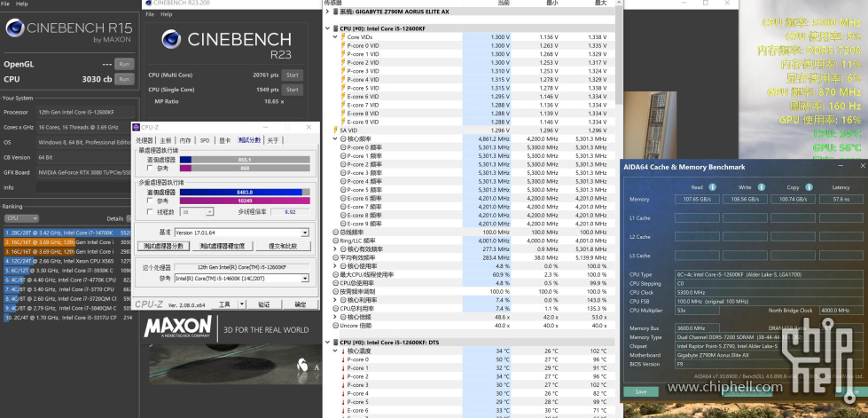
Task: Collapse the CPU [#0] i5-12600KF section
Action: pyautogui.click(x=328, y=28)
